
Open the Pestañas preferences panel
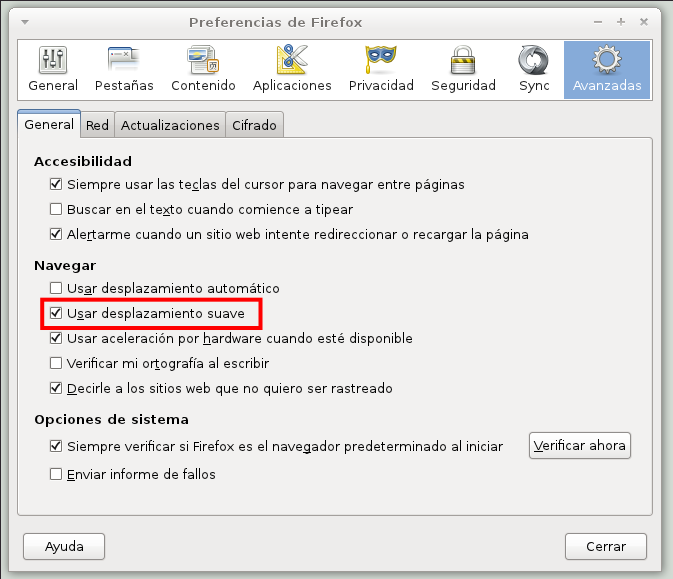tap(124, 70)
